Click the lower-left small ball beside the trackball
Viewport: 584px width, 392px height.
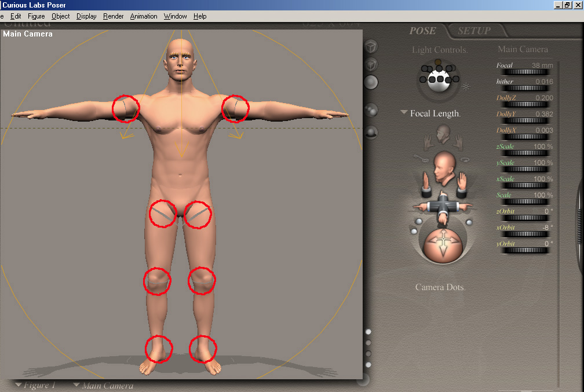click(414, 231)
